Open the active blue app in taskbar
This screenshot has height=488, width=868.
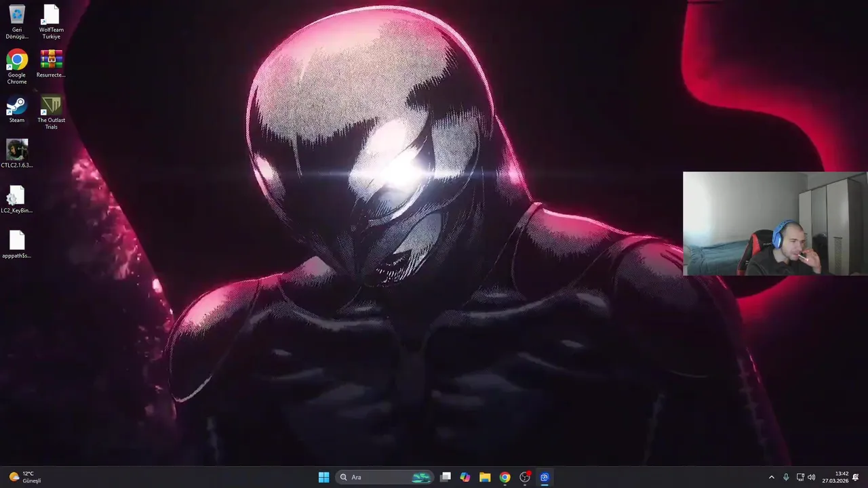[545, 477]
